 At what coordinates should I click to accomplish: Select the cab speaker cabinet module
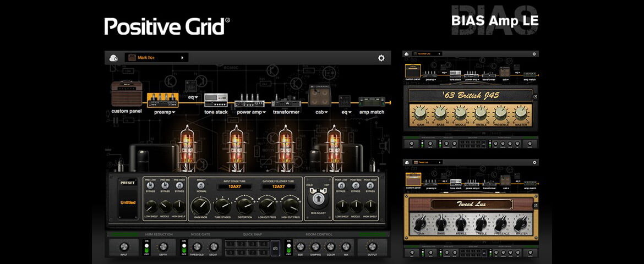pos(320,96)
